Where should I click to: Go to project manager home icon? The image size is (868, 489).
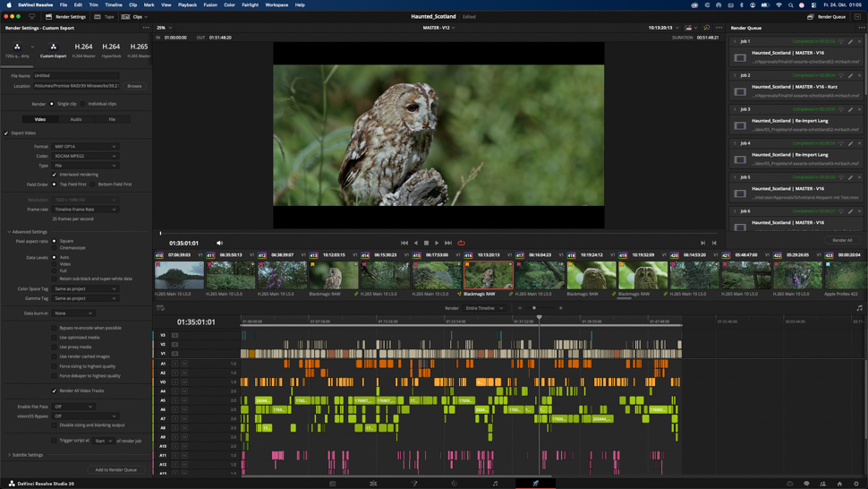point(839,484)
